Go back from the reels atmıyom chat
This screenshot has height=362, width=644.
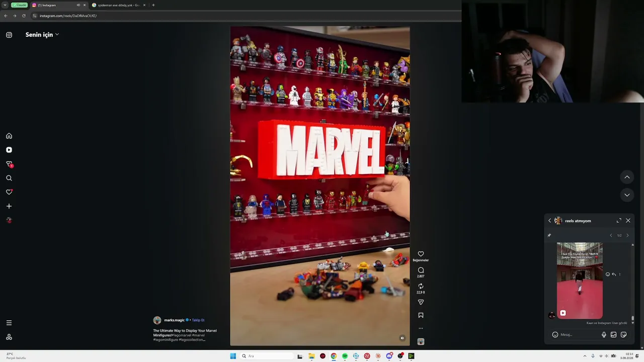click(x=549, y=221)
